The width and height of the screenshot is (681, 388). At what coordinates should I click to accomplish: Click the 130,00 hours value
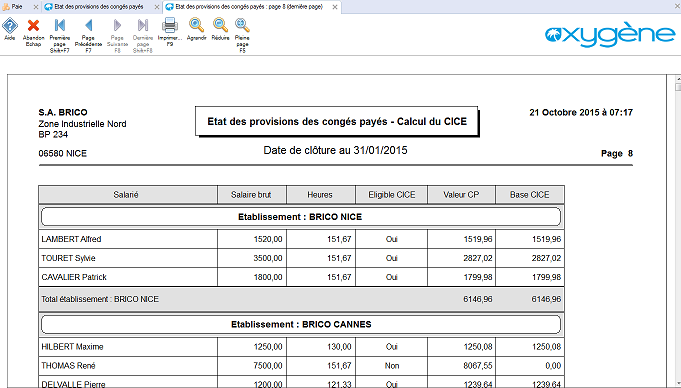[x=339, y=347]
